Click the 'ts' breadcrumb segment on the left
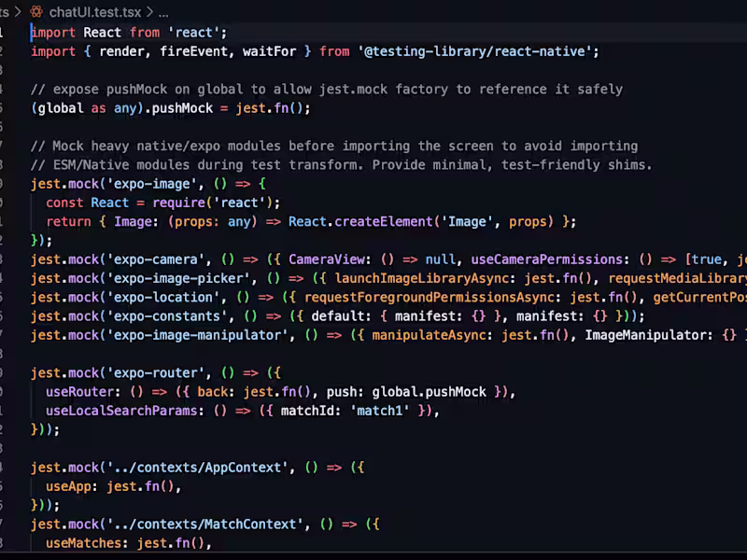Screen dimensions: 747x560 pos(6,13)
